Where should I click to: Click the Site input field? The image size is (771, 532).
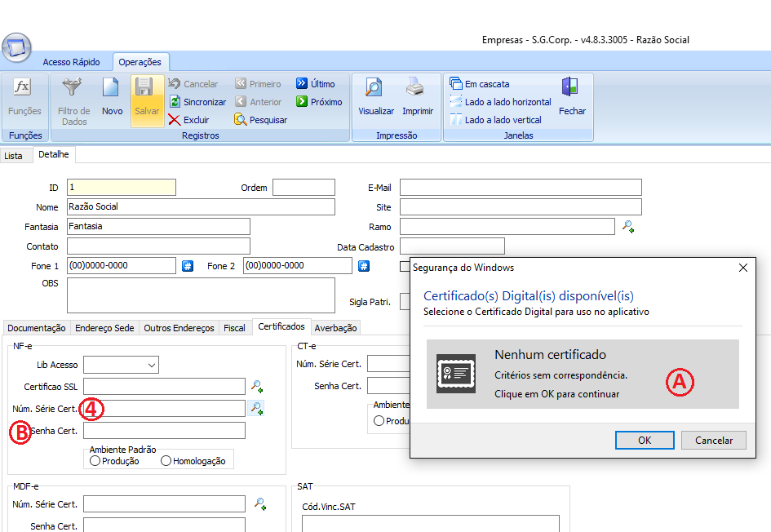click(x=521, y=207)
